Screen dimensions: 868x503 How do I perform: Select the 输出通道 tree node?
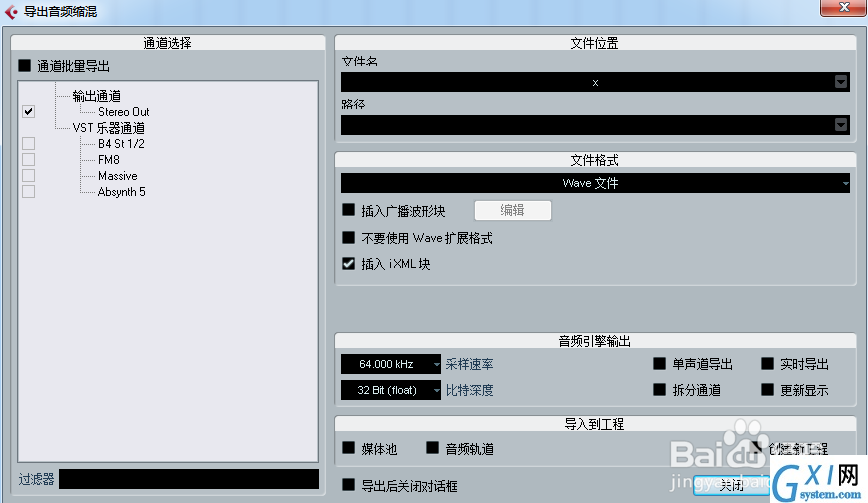[x=97, y=96]
